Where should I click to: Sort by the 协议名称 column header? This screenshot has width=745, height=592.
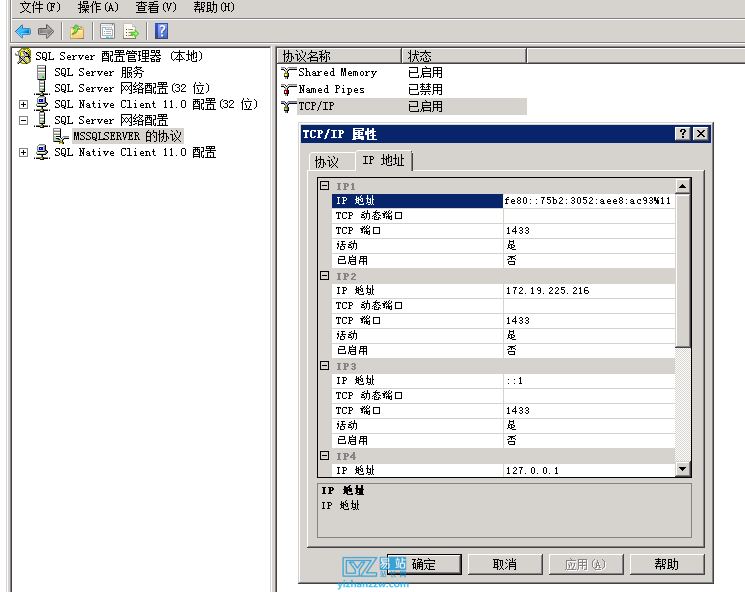coord(339,56)
